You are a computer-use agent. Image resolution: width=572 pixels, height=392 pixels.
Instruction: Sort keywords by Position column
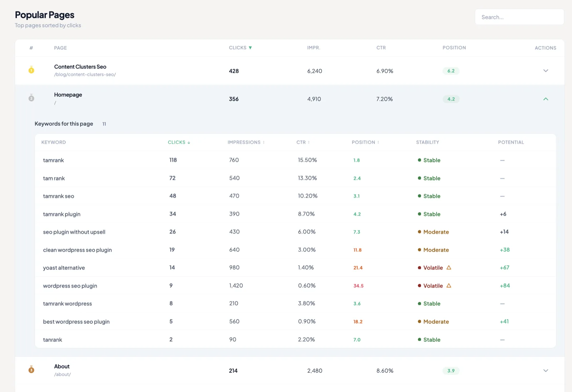tap(365, 142)
